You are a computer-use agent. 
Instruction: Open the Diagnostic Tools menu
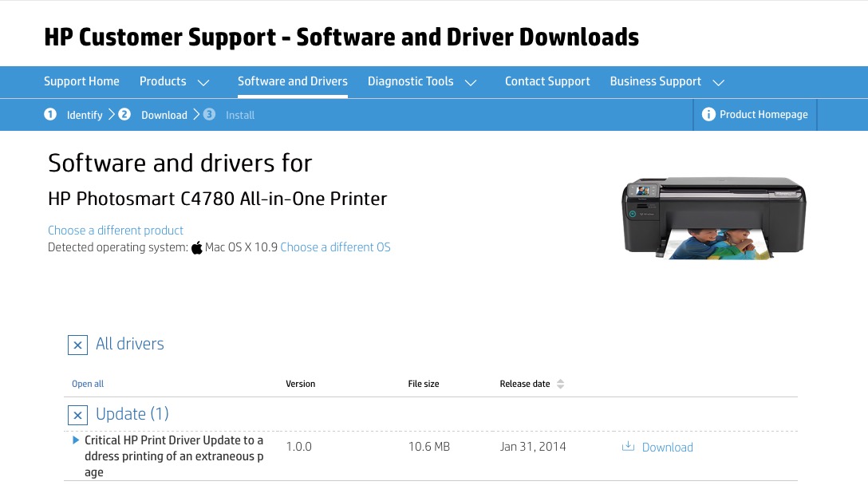(x=410, y=81)
